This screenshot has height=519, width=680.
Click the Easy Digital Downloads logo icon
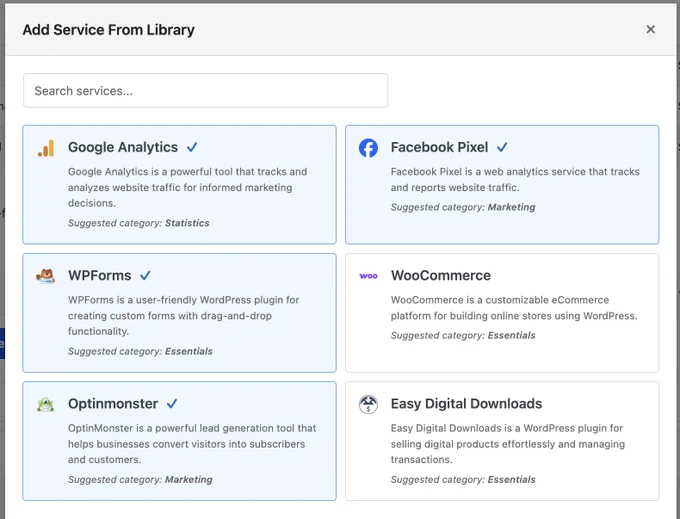(368, 405)
